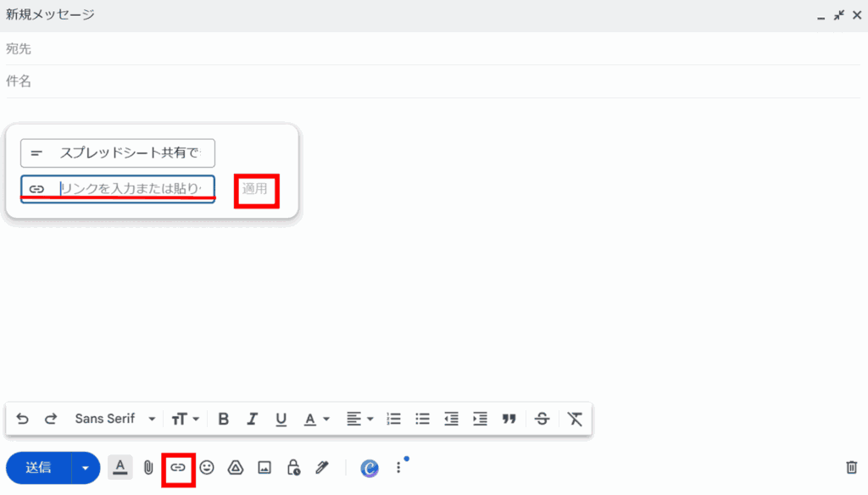This screenshot has height=495, width=868.
Task: Attach a file with the paperclip icon
Action: point(148,467)
